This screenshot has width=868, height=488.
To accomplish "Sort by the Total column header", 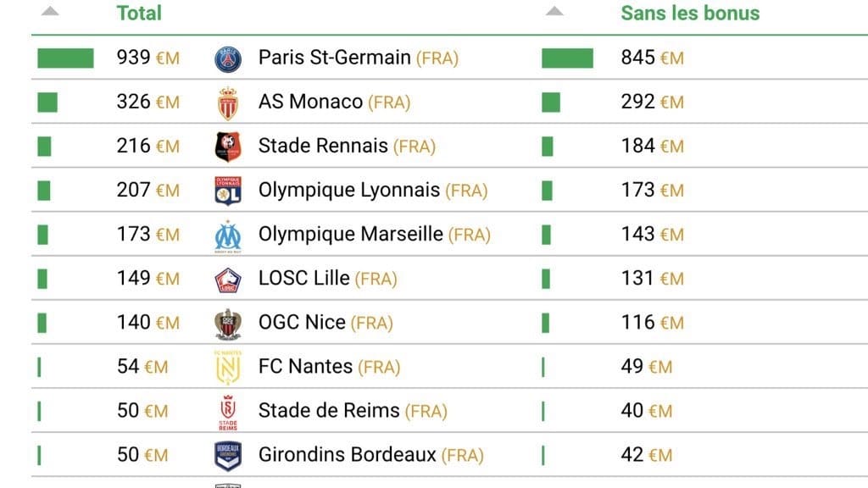I will (x=139, y=13).
